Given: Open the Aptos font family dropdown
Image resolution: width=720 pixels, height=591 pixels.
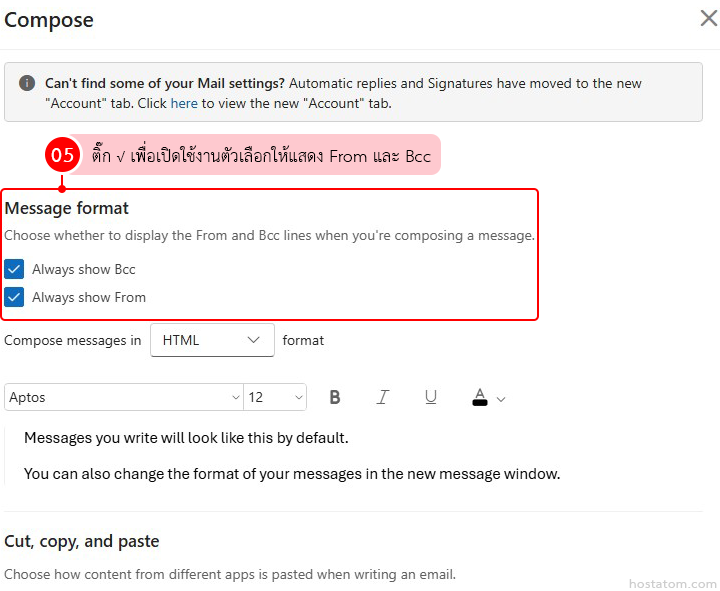Looking at the screenshot, I should click(x=124, y=397).
